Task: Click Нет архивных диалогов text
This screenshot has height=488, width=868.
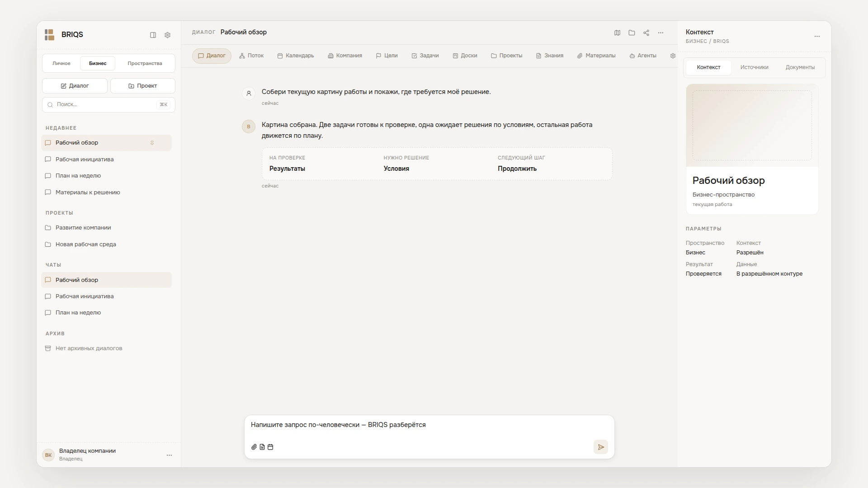Action: [x=89, y=348]
